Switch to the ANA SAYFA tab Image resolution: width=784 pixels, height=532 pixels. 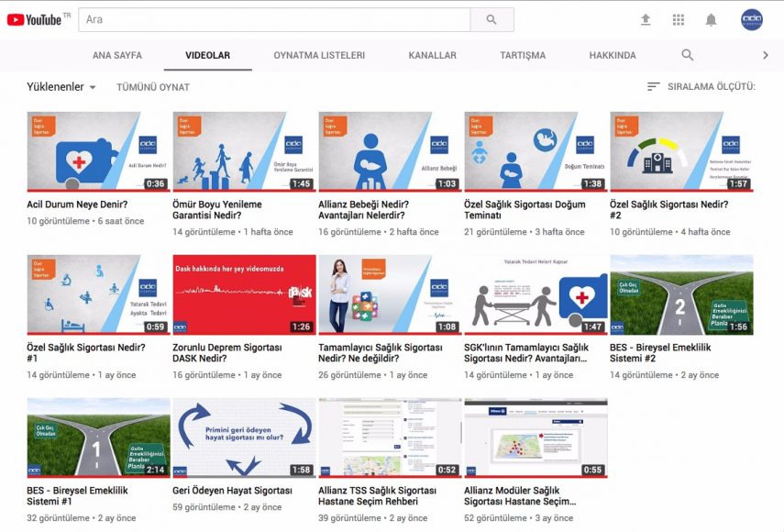[x=117, y=55]
